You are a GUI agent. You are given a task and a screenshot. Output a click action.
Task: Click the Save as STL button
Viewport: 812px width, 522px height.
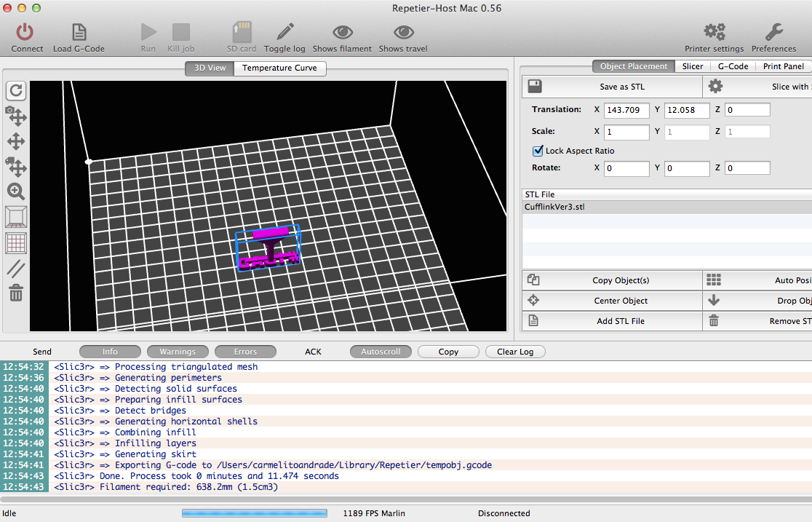(612, 87)
